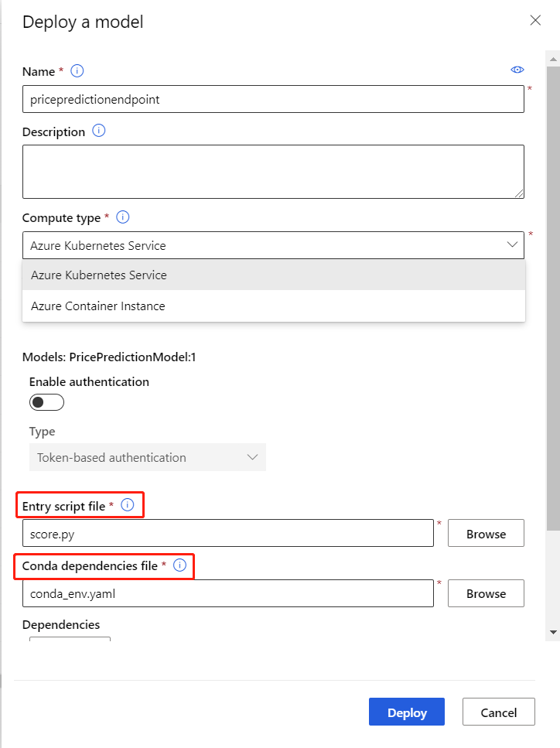Collapse the Compute type dropdown chevron
This screenshot has height=748, width=560.
[x=512, y=244]
